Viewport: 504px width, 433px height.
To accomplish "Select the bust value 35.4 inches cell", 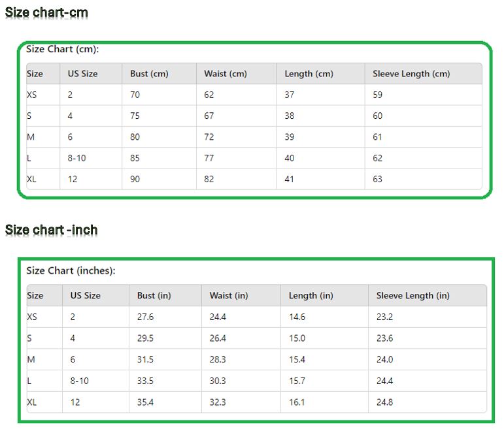I will click(146, 402).
